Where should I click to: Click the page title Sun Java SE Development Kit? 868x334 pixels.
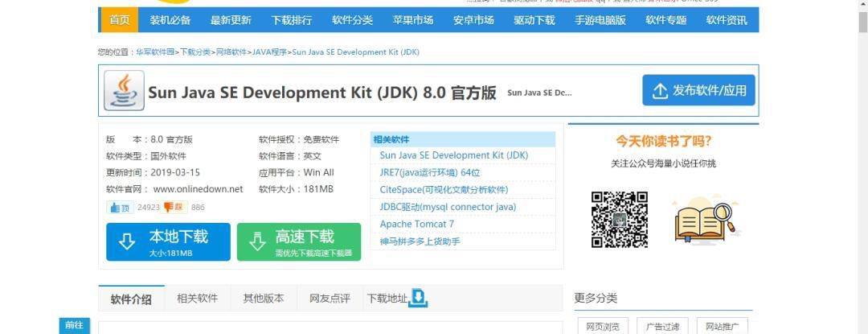(x=321, y=92)
